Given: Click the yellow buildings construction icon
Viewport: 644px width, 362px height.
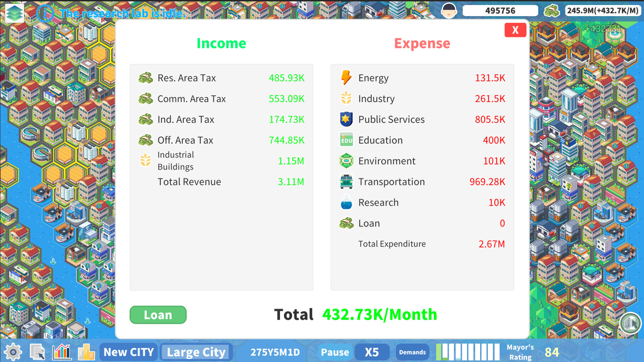Looking at the screenshot, I should (x=86, y=352).
